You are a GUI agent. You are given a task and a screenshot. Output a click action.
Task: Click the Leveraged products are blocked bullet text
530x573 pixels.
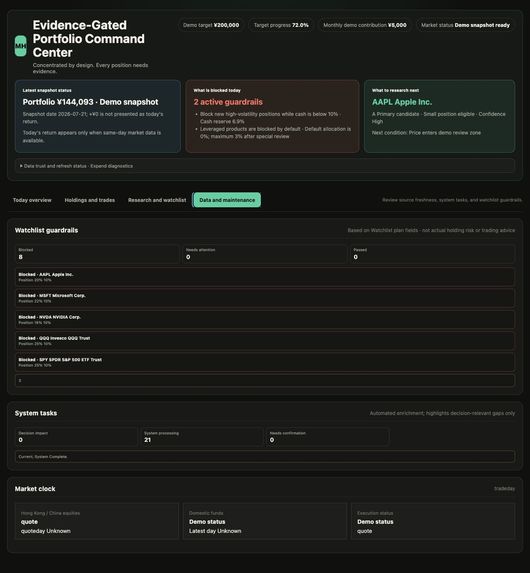[x=275, y=133]
